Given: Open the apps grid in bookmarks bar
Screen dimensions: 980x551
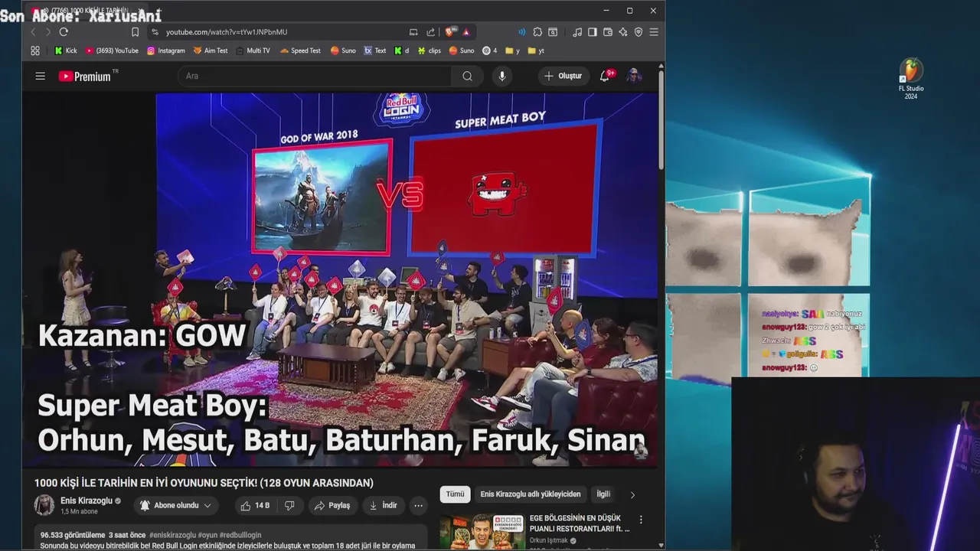Looking at the screenshot, I should point(35,51).
